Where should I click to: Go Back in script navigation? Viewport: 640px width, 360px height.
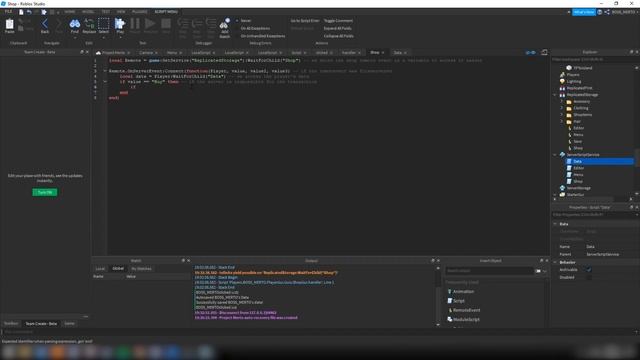pyautogui.click(x=45, y=26)
